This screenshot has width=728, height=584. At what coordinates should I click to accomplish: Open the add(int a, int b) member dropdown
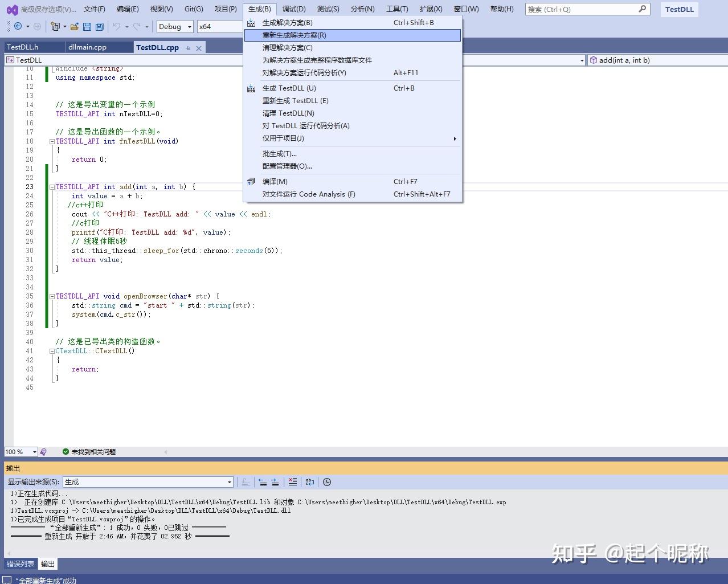[x=657, y=60]
